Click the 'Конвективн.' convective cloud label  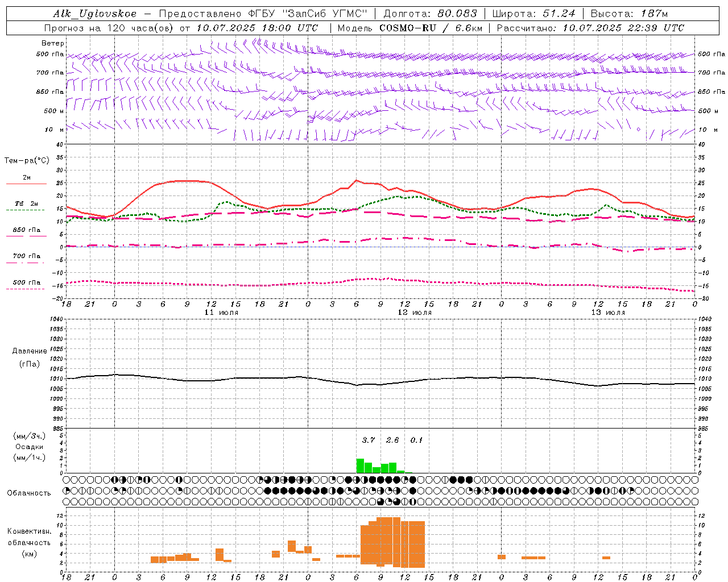tap(30, 531)
